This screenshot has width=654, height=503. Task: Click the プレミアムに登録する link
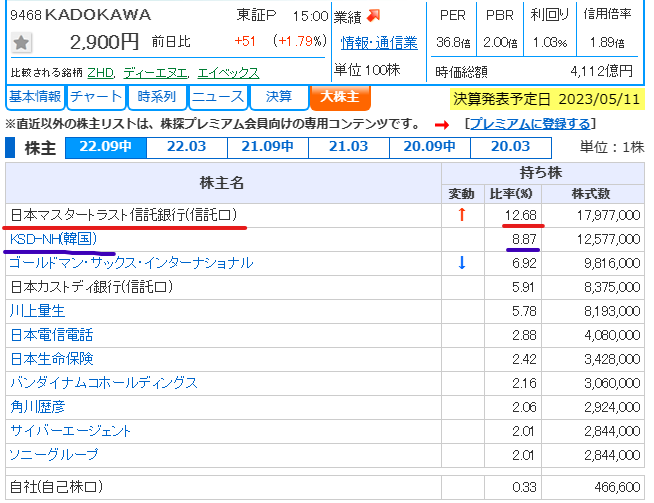point(530,123)
